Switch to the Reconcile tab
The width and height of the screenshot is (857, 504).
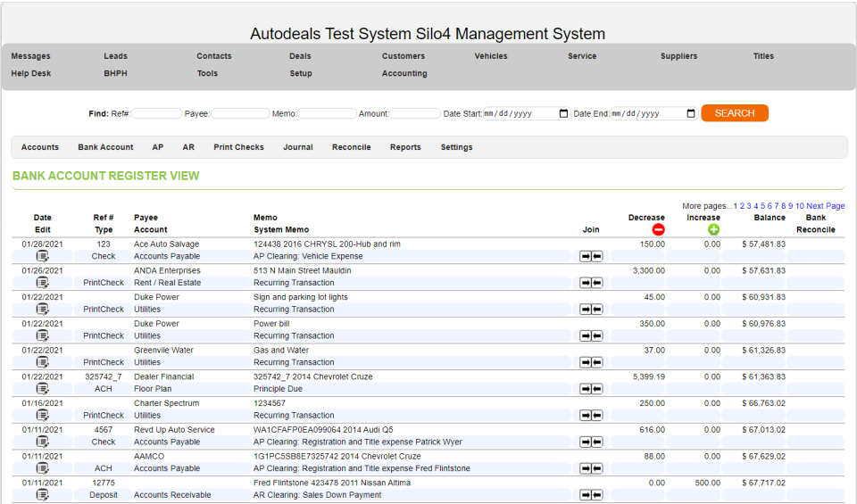coord(352,147)
